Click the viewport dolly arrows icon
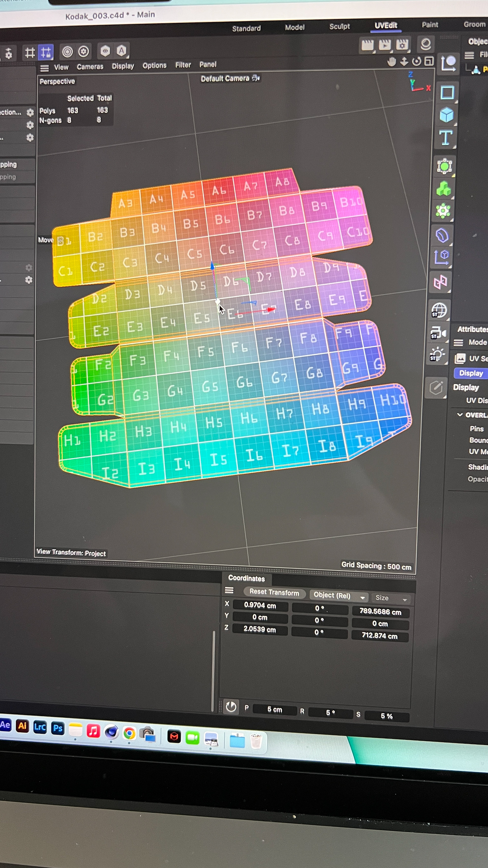This screenshot has width=488, height=868. point(404,61)
